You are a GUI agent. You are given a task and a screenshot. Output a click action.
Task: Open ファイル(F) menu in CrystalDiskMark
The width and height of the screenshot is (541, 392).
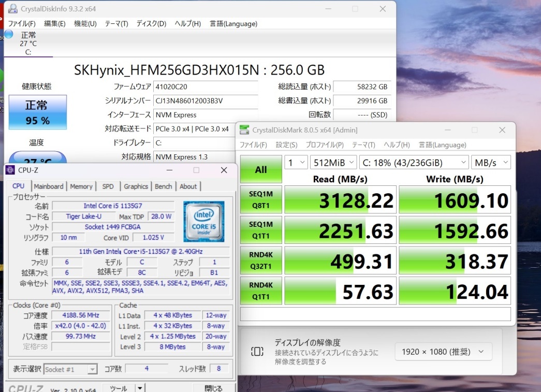[253, 144]
